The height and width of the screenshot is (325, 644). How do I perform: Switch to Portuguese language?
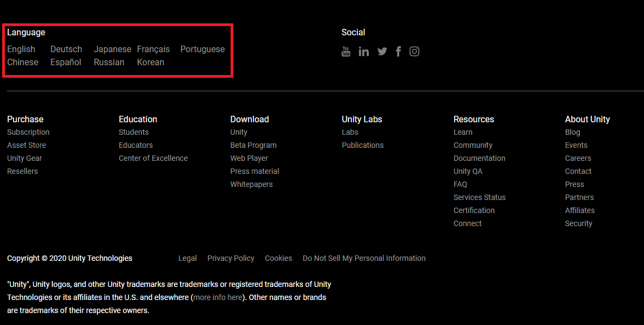[x=202, y=49]
